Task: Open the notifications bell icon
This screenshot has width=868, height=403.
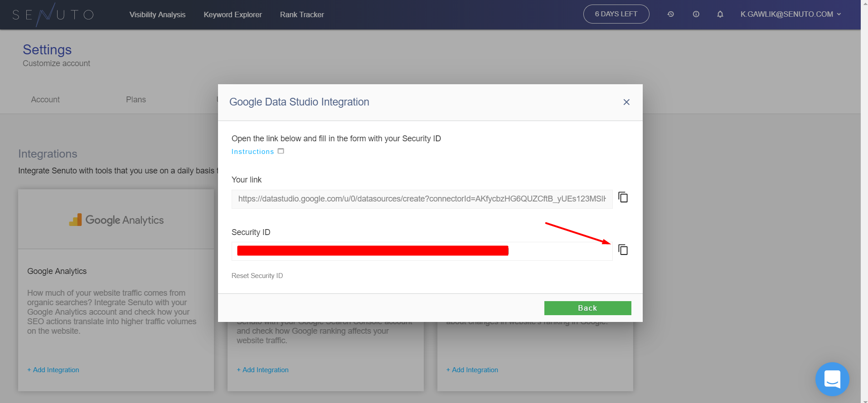Action: [x=720, y=14]
